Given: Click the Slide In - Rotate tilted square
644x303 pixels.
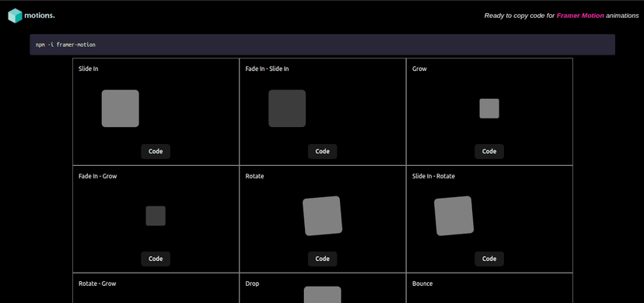Looking at the screenshot, I should (454, 216).
